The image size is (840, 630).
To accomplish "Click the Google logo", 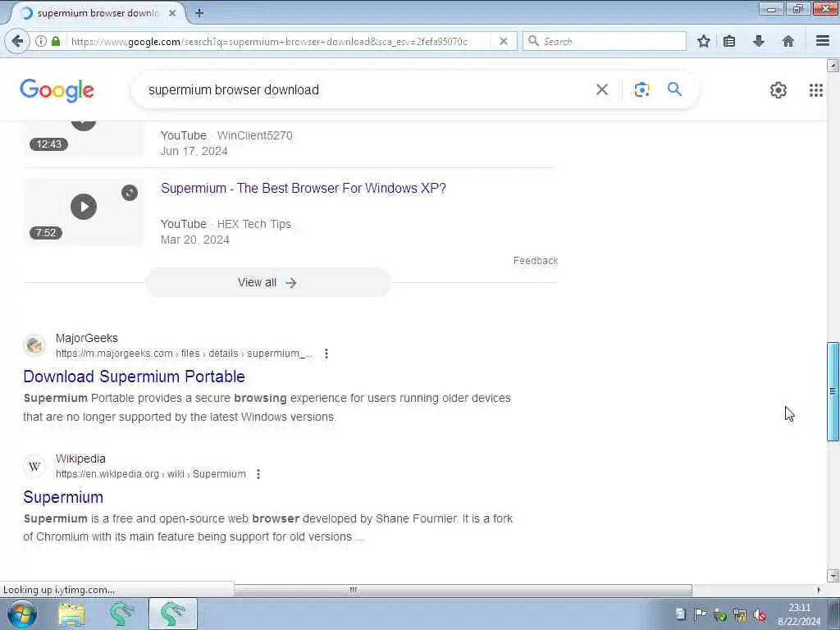I will click(x=57, y=90).
